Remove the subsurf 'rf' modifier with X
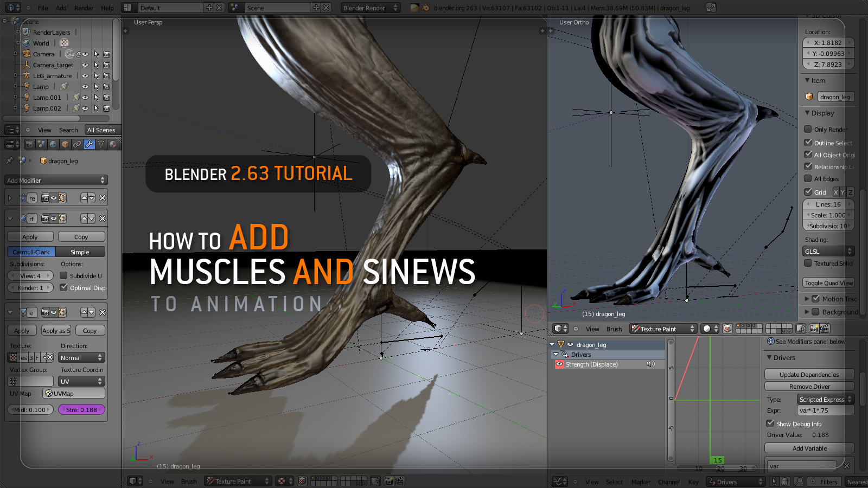Screen dimensions: 868x488 pyautogui.click(x=102, y=219)
